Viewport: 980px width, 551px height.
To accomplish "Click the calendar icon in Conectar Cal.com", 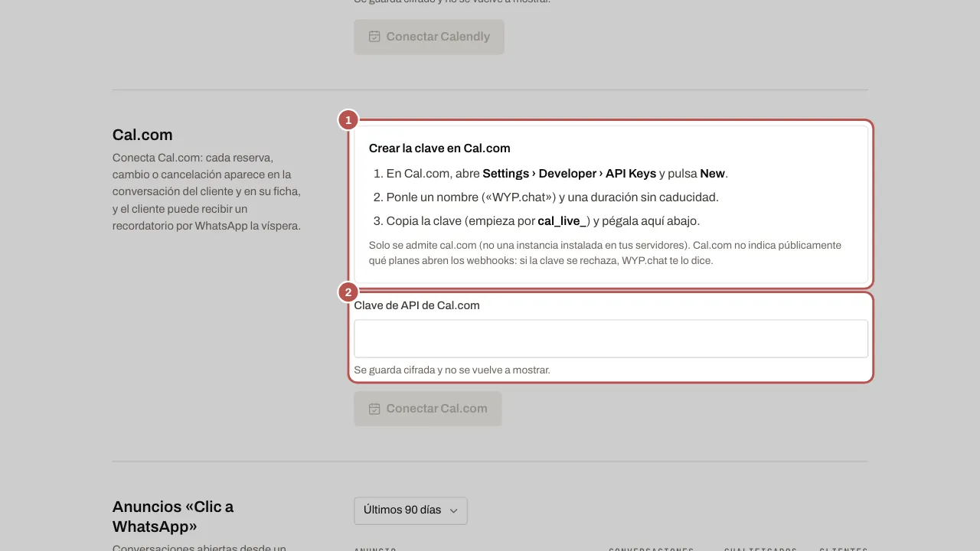I will (374, 409).
